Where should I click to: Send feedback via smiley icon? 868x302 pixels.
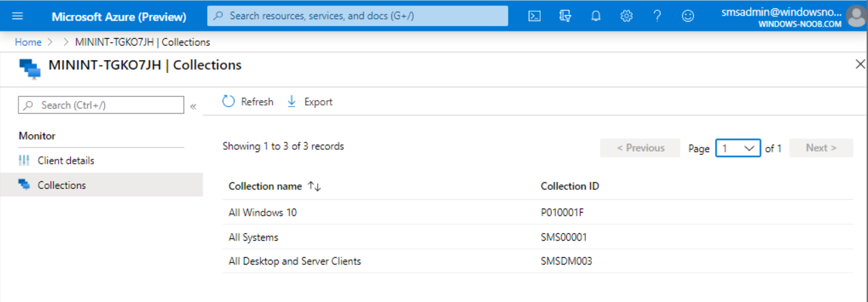point(688,16)
